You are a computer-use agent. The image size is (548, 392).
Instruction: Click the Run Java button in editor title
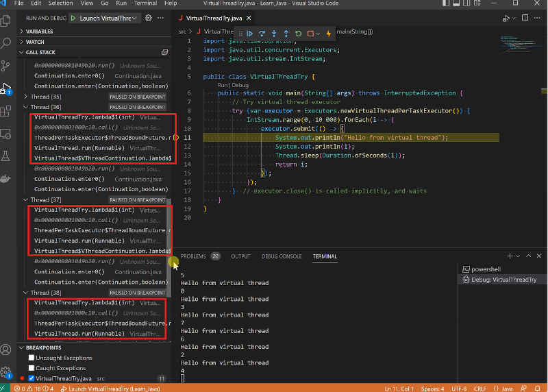[x=506, y=19]
